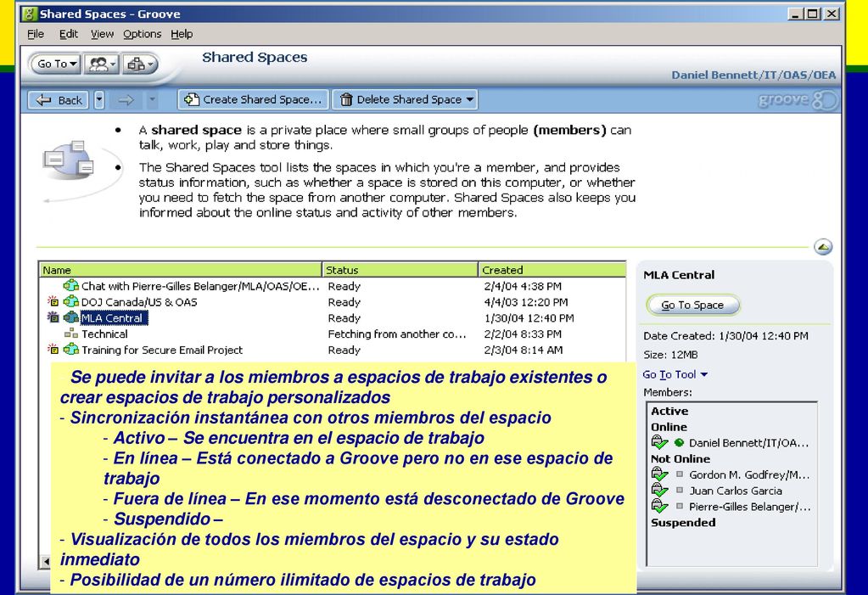Click the Chat with Pierre-Gilles space icon
The width and height of the screenshot is (868, 595).
tap(71, 285)
